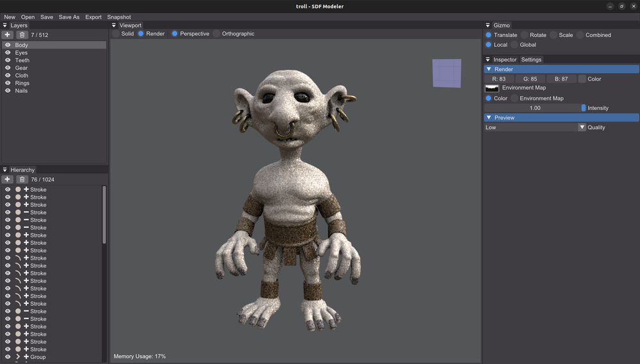The height and width of the screenshot is (364, 640).
Task: Collapse the Render section header
Action: 561,69
